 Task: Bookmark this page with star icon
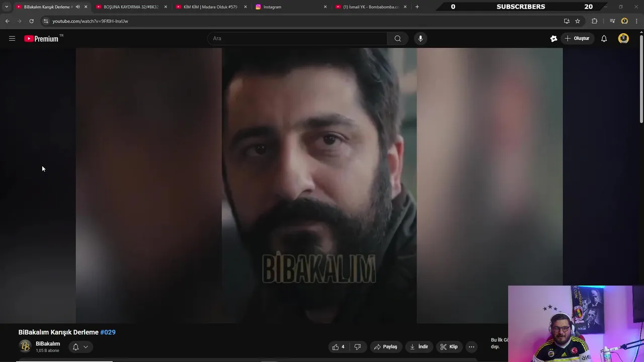pos(578,21)
